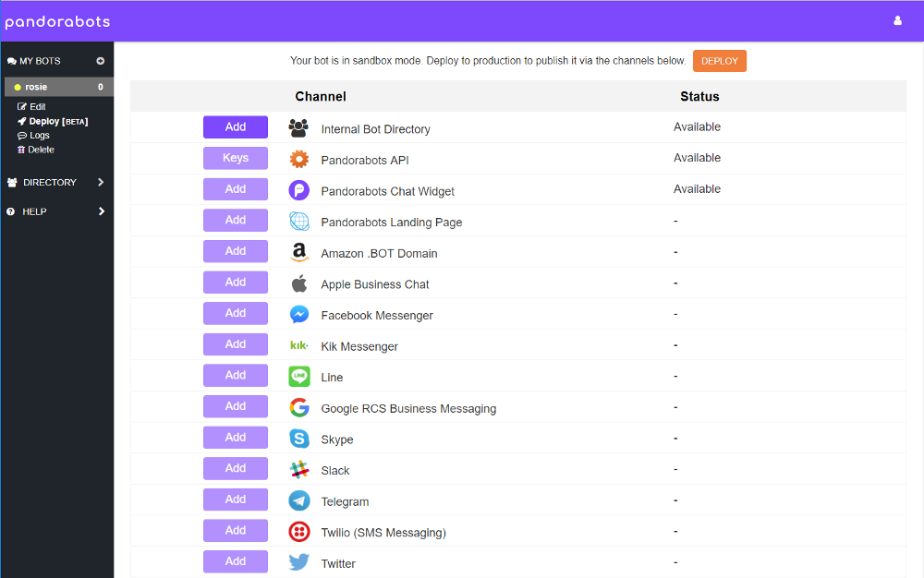This screenshot has height=578, width=924.
Task: Add the Telegram channel
Action: click(x=236, y=500)
